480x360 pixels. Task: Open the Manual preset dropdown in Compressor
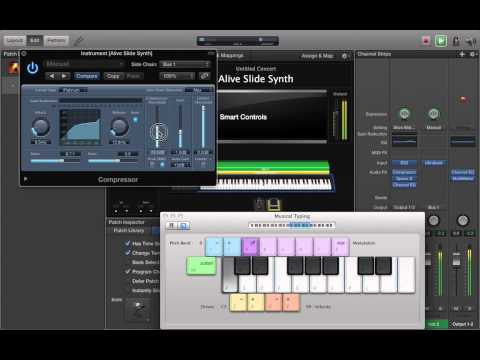pyautogui.click(x=84, y=64)
